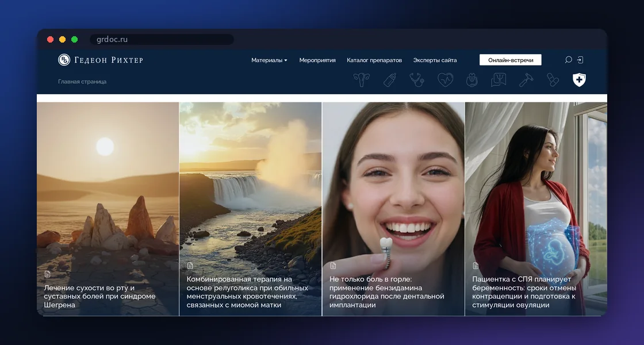Open the neurology reflex hammer icon
The height and width of the screenshot is (345, 644).
click(526, 80)
